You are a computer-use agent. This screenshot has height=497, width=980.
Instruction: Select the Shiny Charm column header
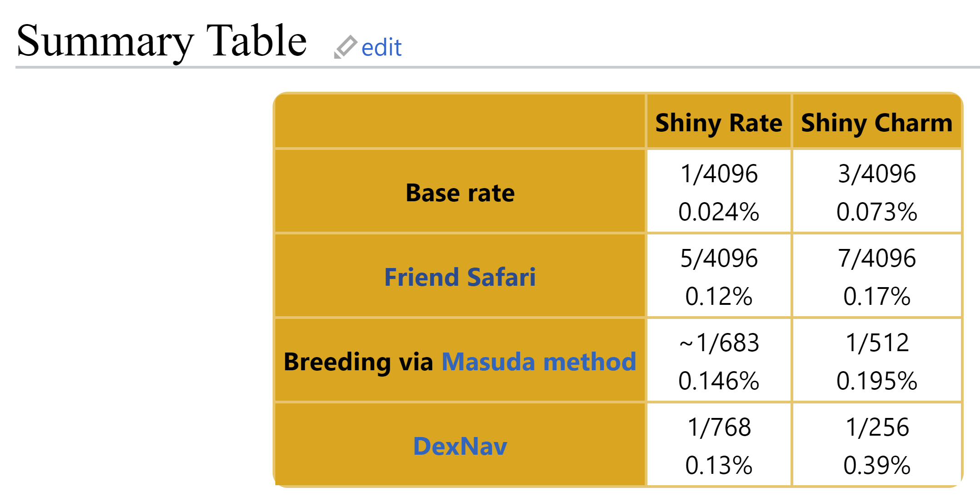tap(876, 122)
